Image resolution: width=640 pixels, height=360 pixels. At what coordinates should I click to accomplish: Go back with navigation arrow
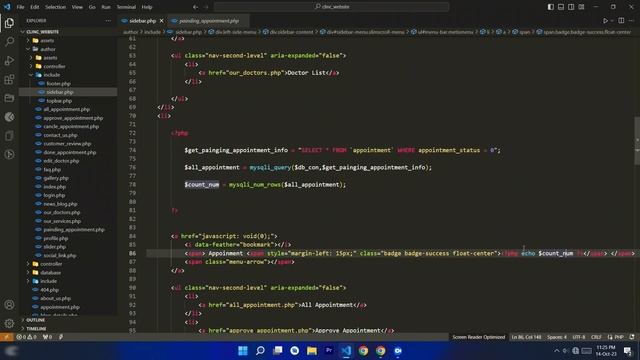pyautogui.click(x=196, y=7)
